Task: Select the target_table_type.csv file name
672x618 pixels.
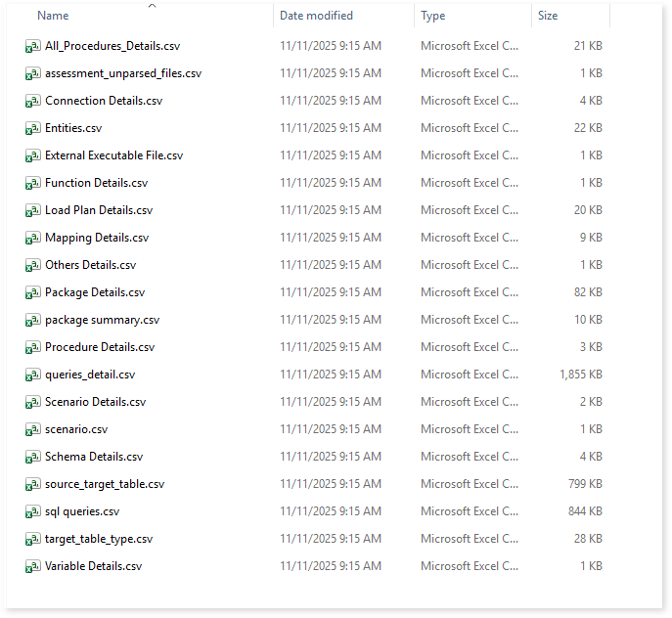Action: 99,539
